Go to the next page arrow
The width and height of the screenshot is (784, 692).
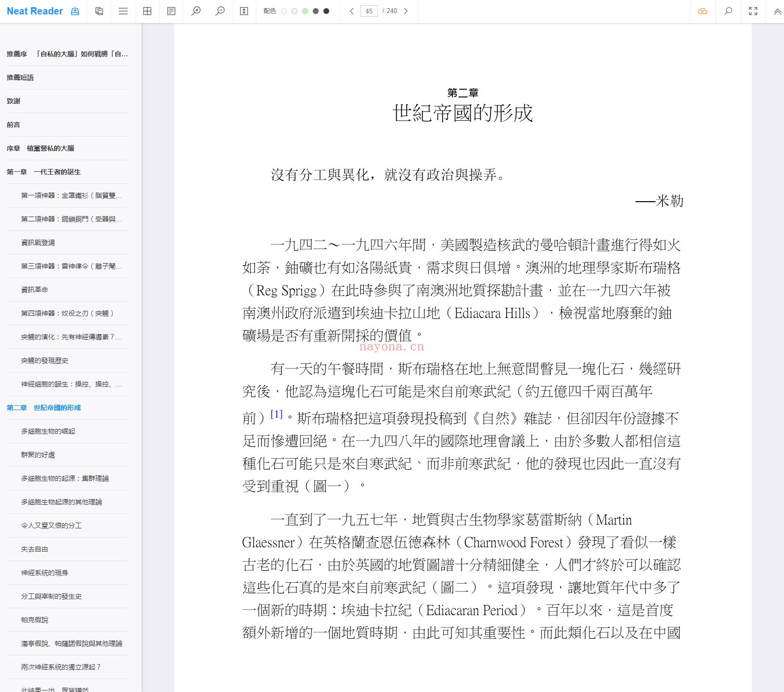tap(406, 11)
